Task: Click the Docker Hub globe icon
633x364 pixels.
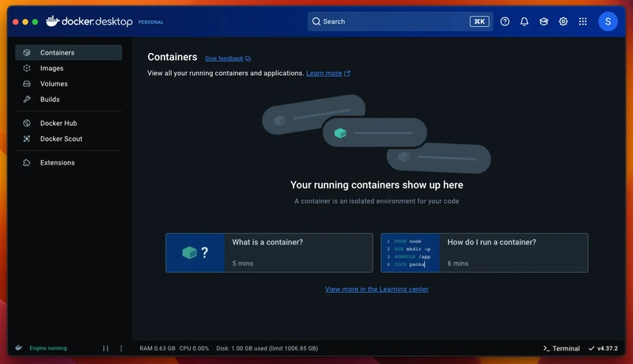Action: [27, 123]
